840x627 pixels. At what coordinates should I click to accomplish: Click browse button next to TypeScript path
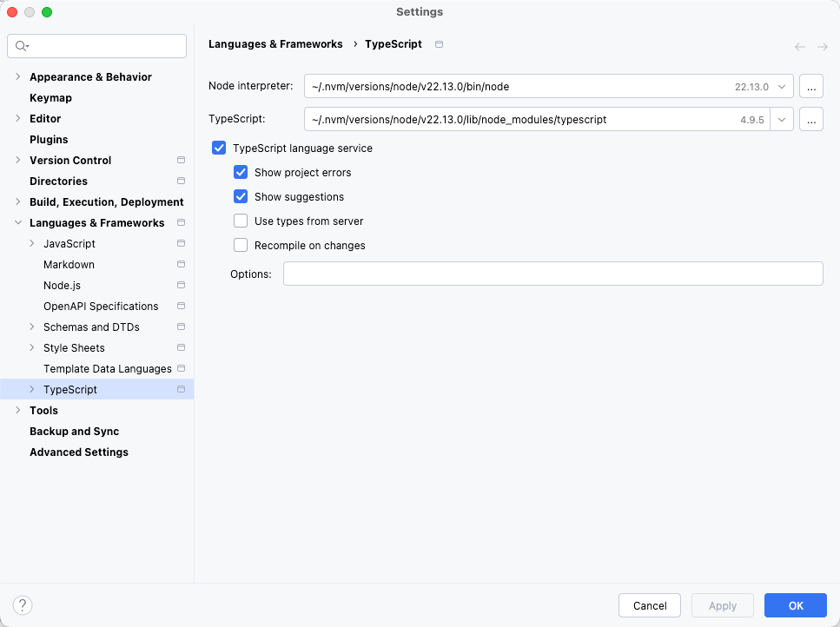[x=810, y=119]
